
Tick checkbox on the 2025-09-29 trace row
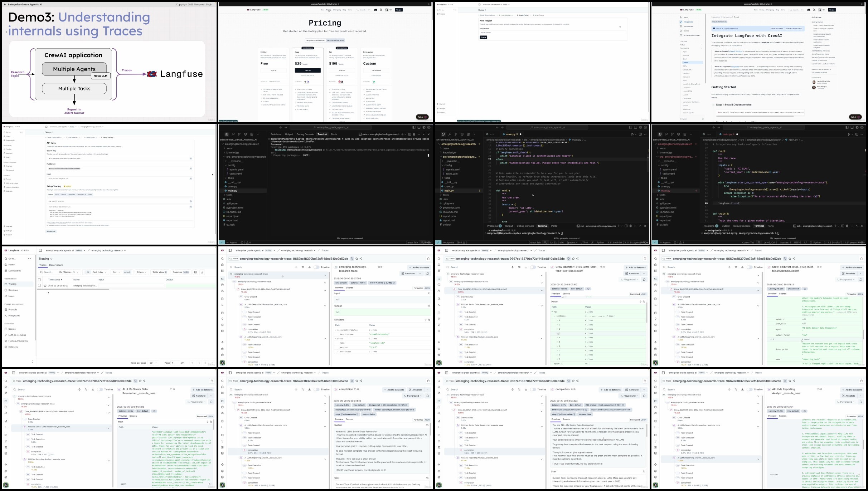point(39,286)
